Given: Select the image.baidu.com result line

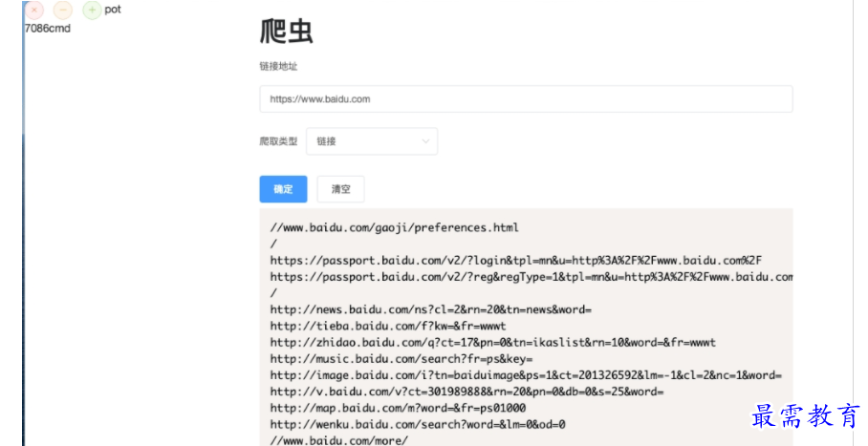Looking at the screenshot, I should [x=526, y=375].
